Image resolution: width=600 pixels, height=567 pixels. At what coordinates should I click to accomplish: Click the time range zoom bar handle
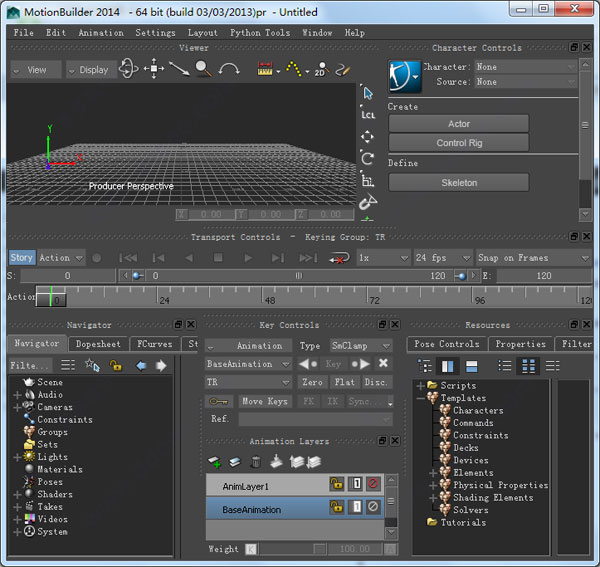tap(299, 275)
